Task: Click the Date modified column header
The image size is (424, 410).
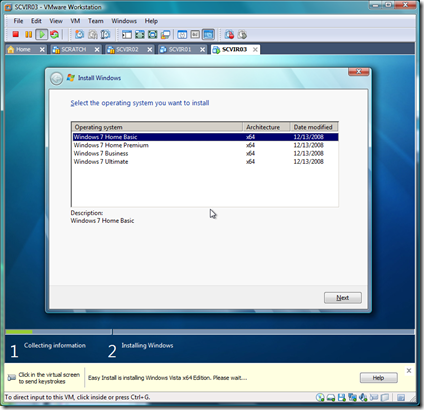Action: point(314,127)
